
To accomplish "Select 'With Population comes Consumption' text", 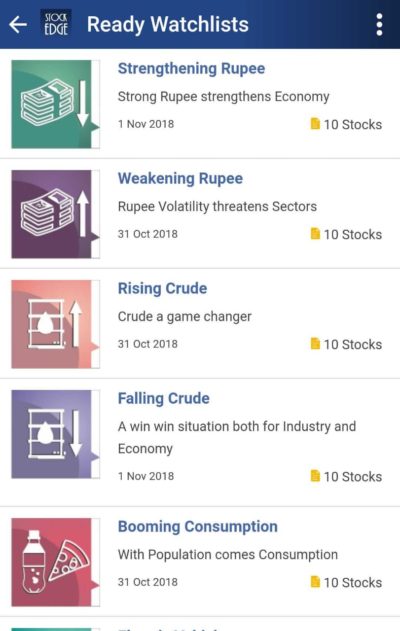I will 227,555.
